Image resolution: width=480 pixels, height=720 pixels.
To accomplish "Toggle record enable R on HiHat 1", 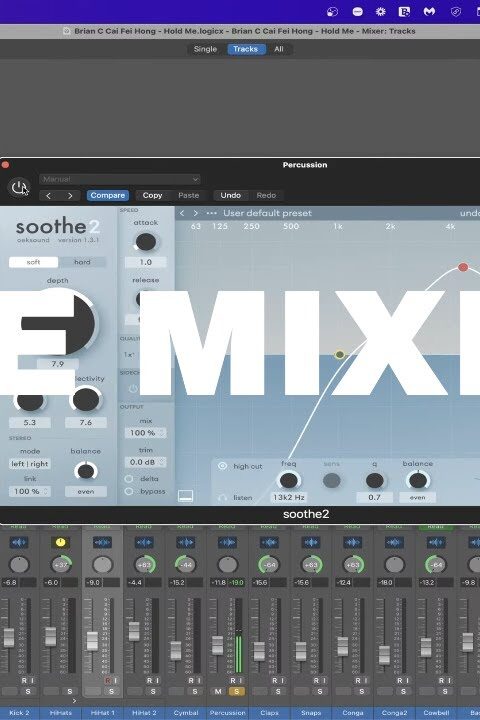I will click(x=107, y=680).
